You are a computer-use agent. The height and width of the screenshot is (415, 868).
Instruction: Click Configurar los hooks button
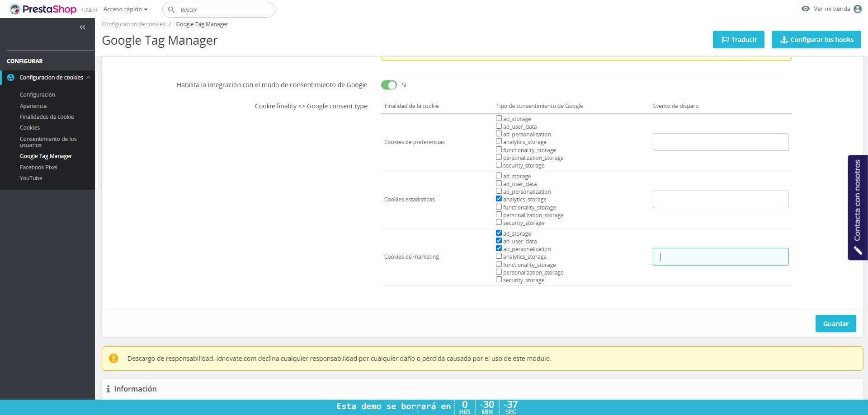816,40
